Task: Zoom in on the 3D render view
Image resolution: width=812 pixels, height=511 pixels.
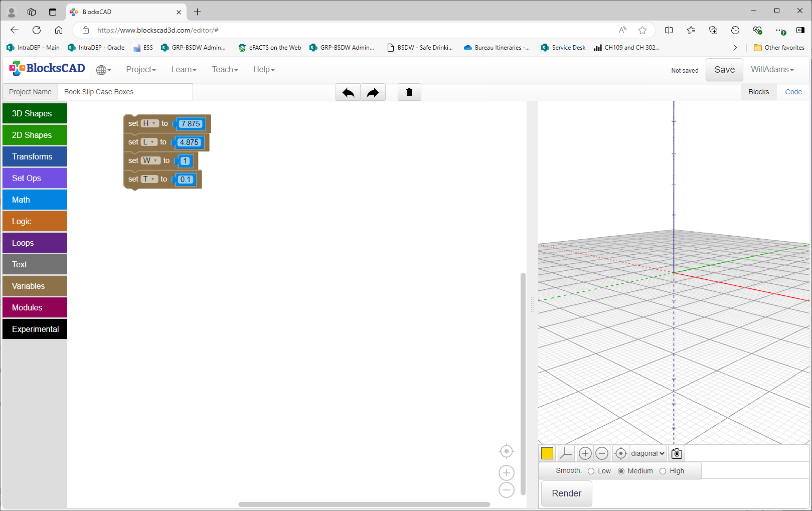Action: pyautogui.click(x=585, y=453)
